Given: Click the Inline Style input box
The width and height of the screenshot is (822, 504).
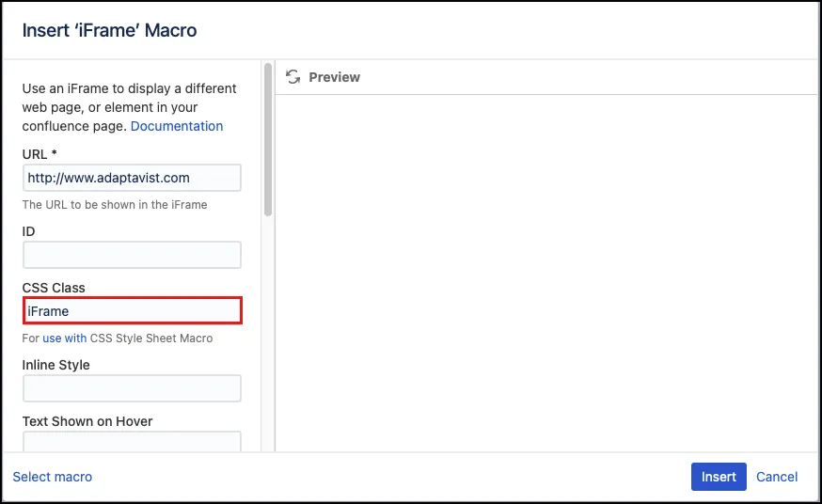Looking at the screenshot, I should coord(132,388).
